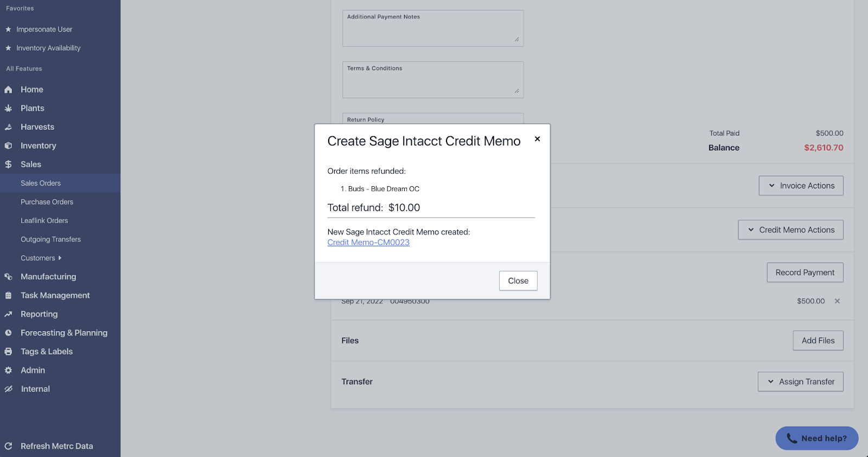Open Purchase Orders in sidebar

47,202
